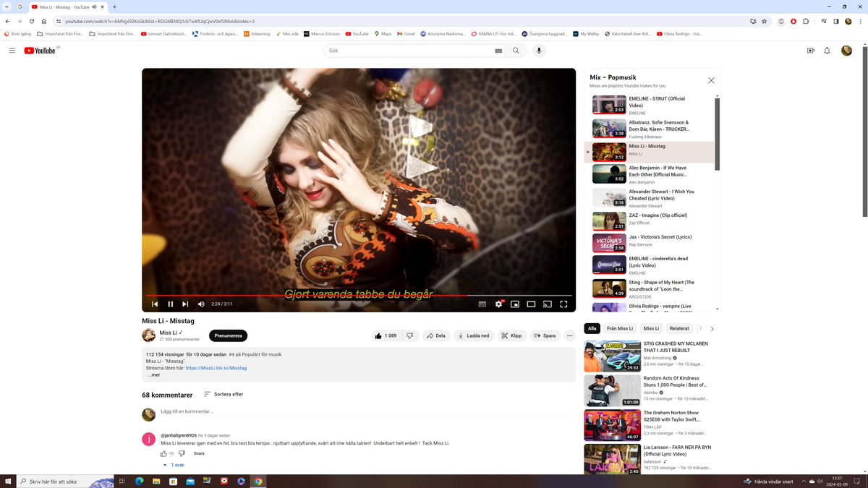Expand the 1 svar replies

174,466
